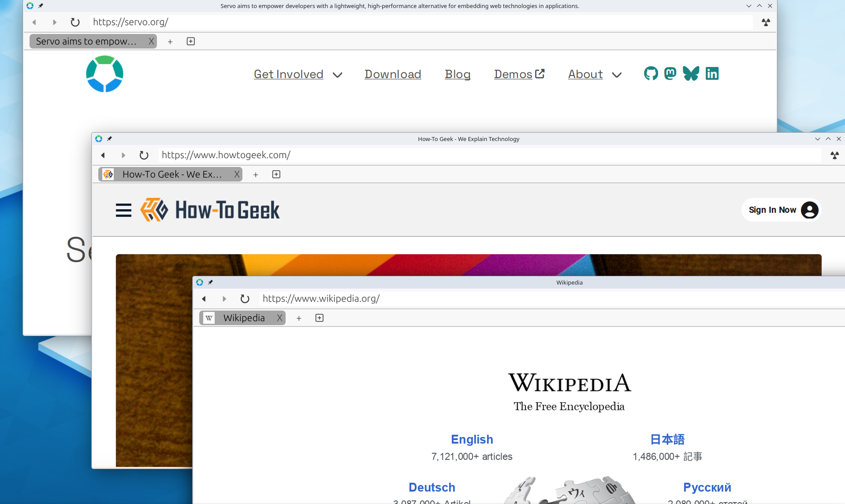Image resolution: width=845 pixels, height=504 pixels.
Task: Collapse the Servo window using the titlebar chevron
Action: coord(749,6)
